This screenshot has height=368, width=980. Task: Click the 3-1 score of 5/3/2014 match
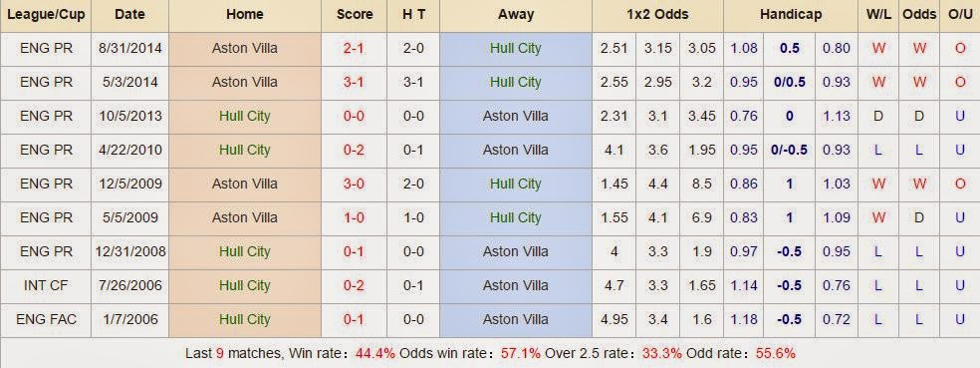[354, 82]
